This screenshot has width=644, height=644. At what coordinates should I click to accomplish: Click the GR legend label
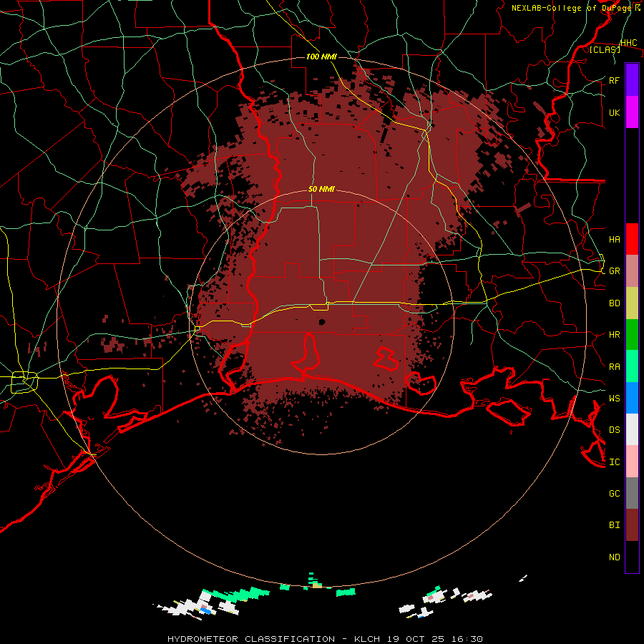click(x=614, y=271)
